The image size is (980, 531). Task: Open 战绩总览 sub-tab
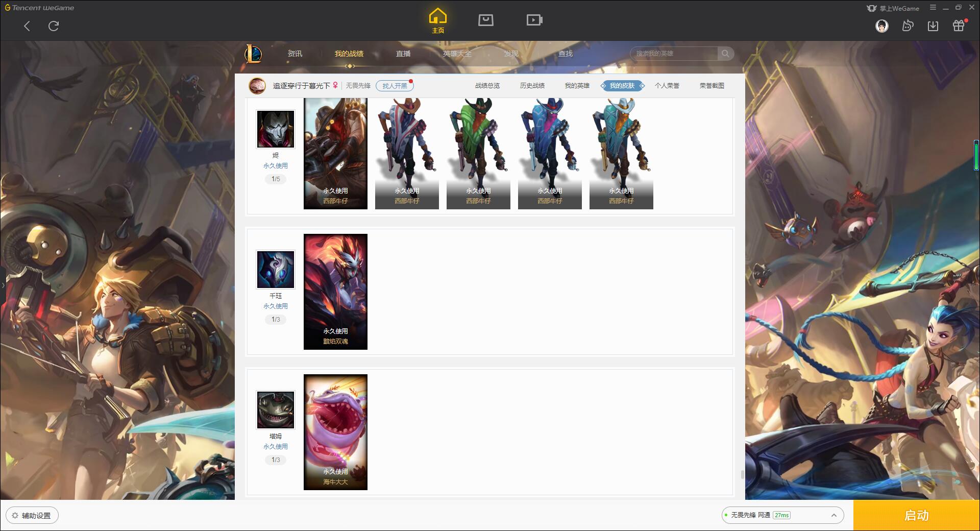click(487, 86)
